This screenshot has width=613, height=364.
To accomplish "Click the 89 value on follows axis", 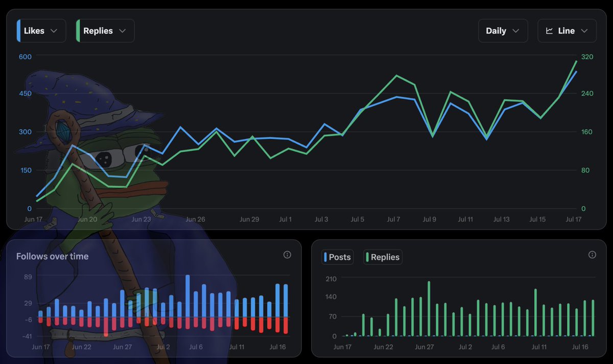I will pos(28,277).
